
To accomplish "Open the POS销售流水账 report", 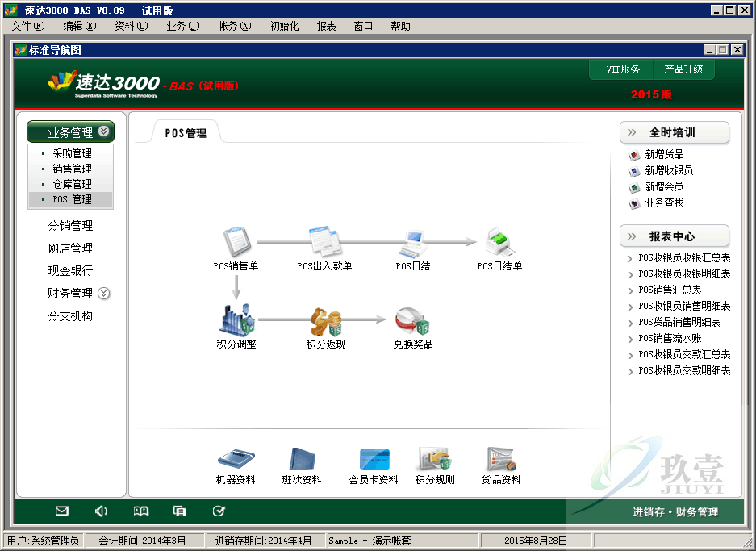I will [x=670, y=338].
